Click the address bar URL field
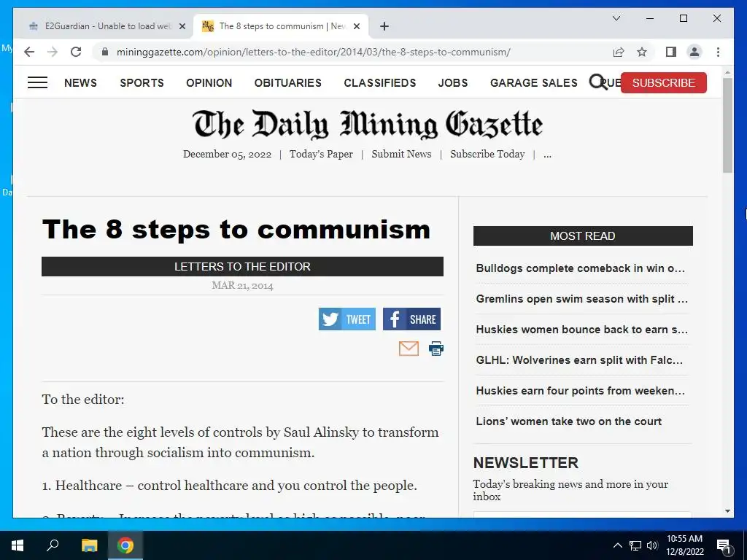The height and width of the screenshot is (560, 747). click(313, 52)
